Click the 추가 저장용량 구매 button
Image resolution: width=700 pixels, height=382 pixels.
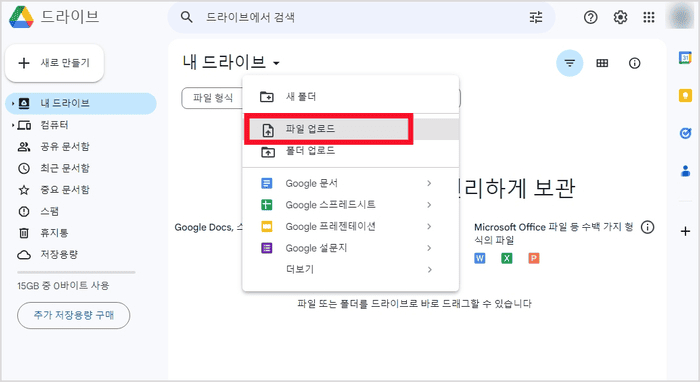pos(74,316)
